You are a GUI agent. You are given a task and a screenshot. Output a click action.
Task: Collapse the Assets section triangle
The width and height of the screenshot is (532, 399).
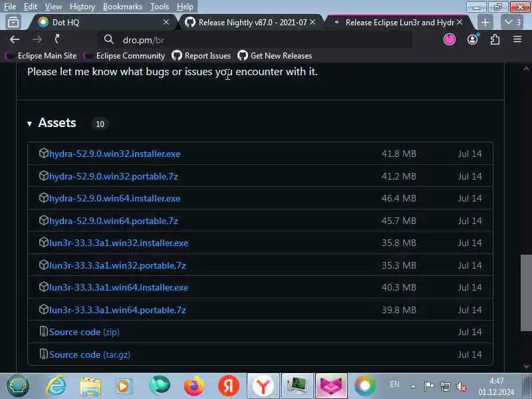pos(29,124)
